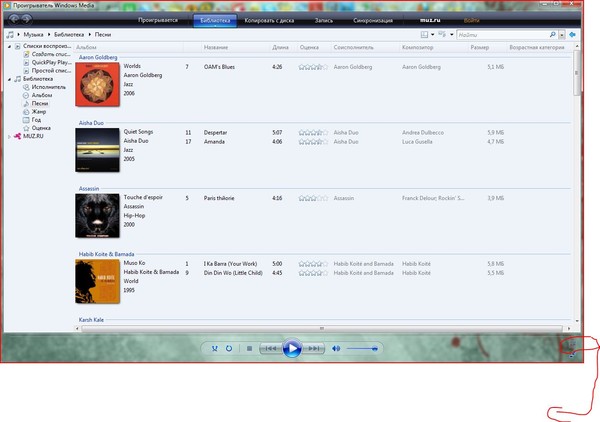This screenshot has height=422, width=600.
Task: Click the magnifier search icon
Action: 553,34
